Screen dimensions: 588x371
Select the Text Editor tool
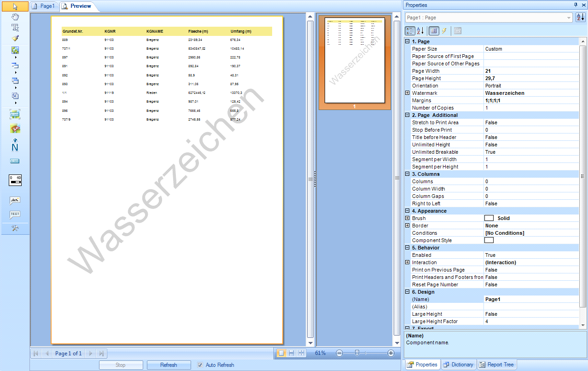(x=15, y=28)
